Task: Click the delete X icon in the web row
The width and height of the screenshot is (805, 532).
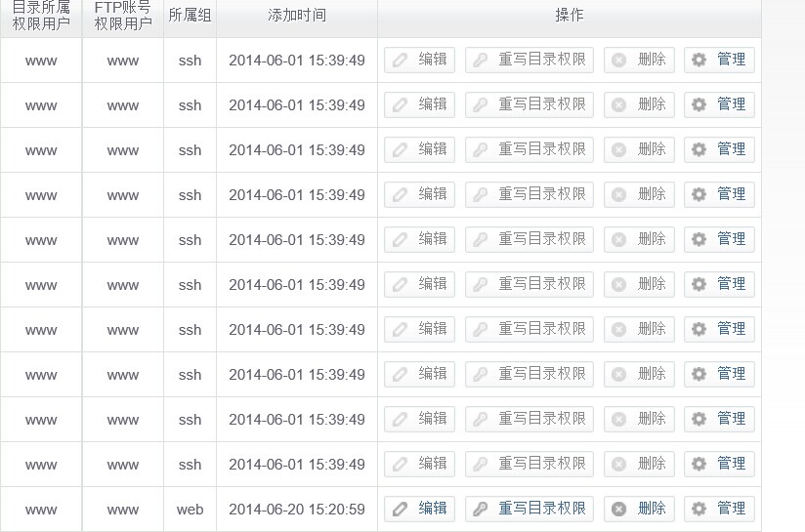Action: (618, 509)
